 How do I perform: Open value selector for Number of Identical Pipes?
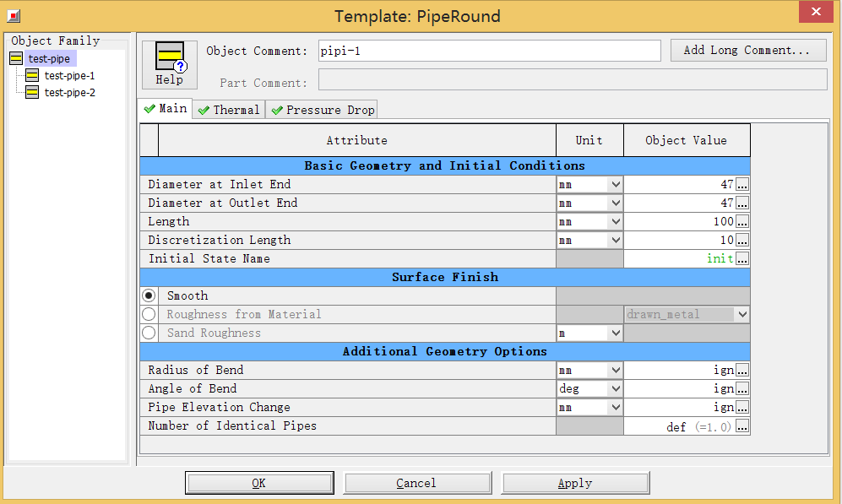(x=742, y=426)
